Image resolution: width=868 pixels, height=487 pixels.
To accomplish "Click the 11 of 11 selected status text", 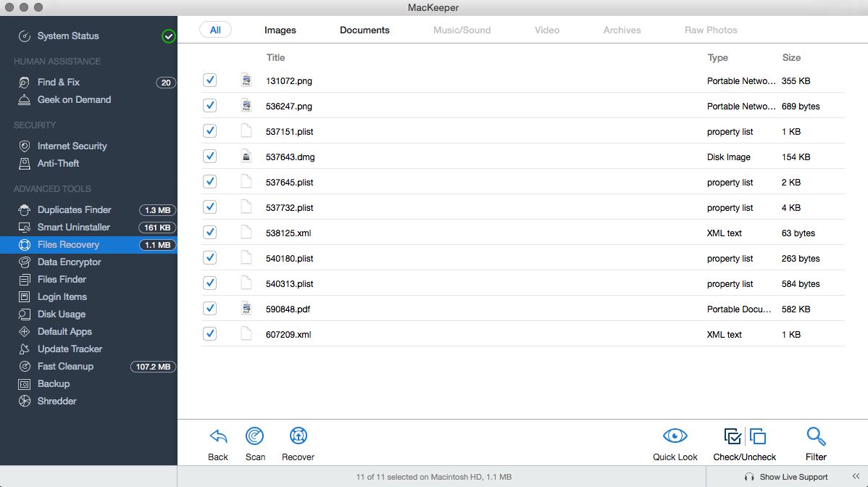I will coord(434,477).
